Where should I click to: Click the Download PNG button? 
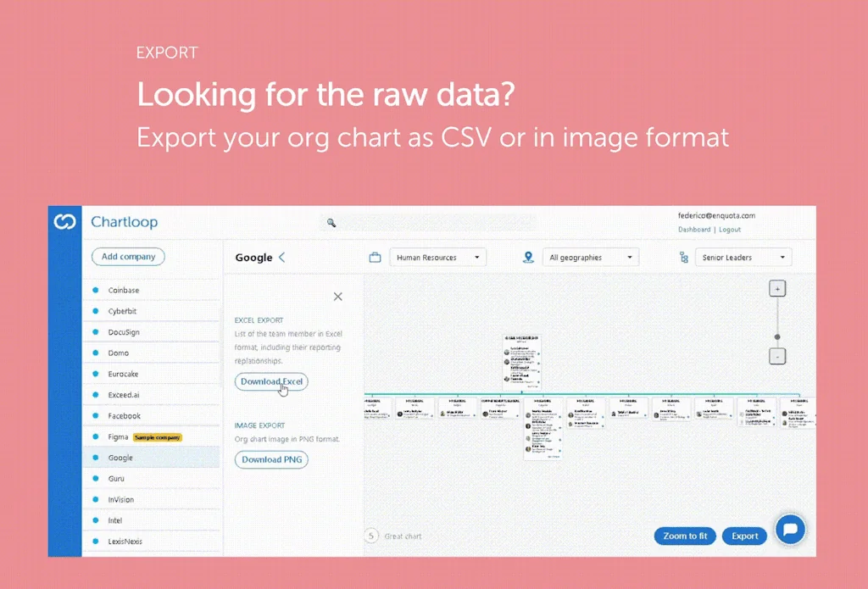(x=271, y=459)
